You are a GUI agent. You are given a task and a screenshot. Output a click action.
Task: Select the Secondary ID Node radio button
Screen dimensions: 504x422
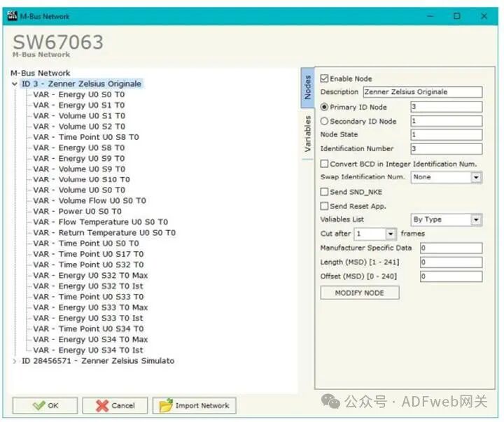pos(325,121)
